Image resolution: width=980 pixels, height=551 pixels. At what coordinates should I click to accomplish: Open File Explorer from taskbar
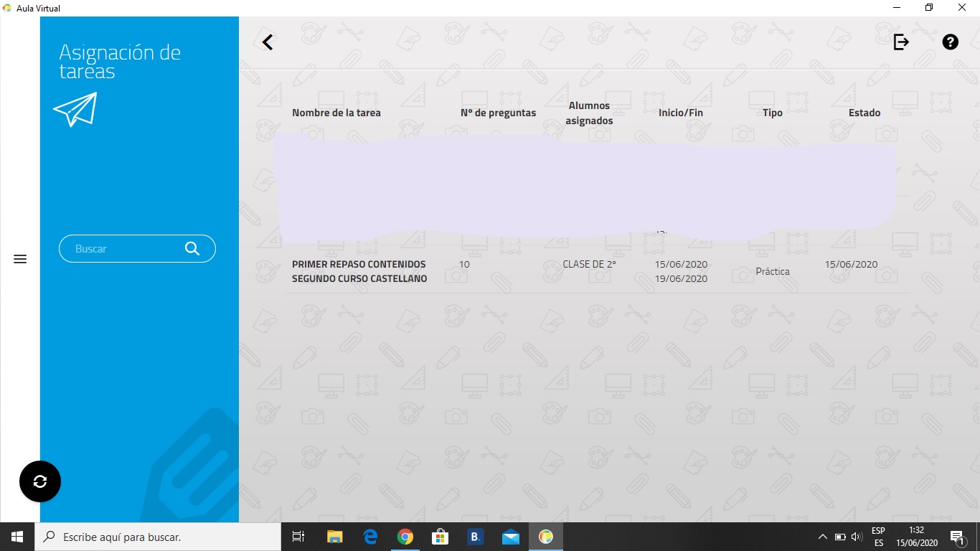coord(335,537)
